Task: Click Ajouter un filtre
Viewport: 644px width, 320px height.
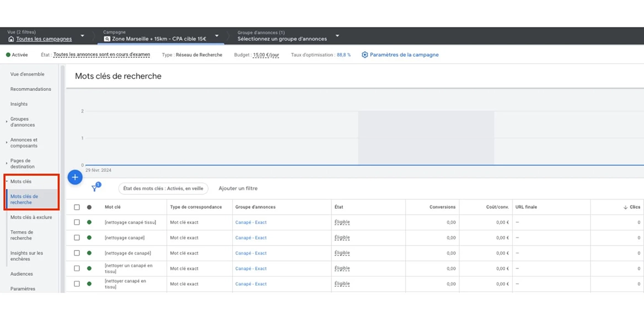Action: click(238, 188)
